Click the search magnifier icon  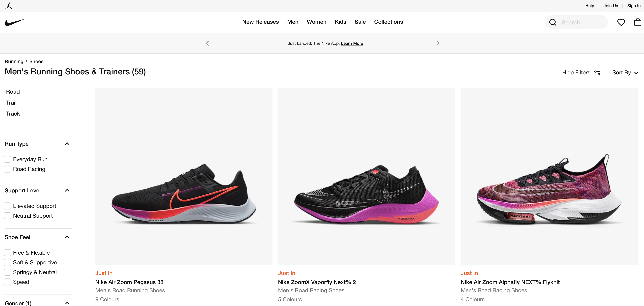coord(553,22)
